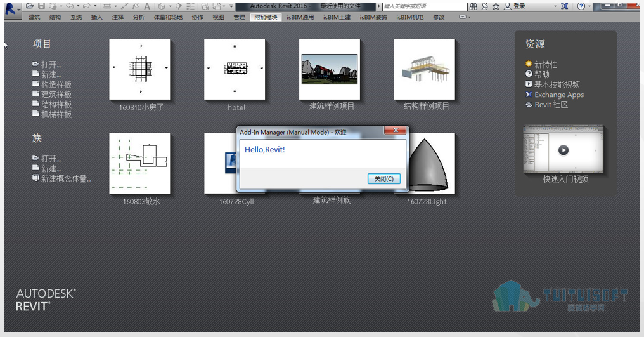644x337 pixels.
Task: Click 新建概念体量... link
Action: click(x=66, y=178)
